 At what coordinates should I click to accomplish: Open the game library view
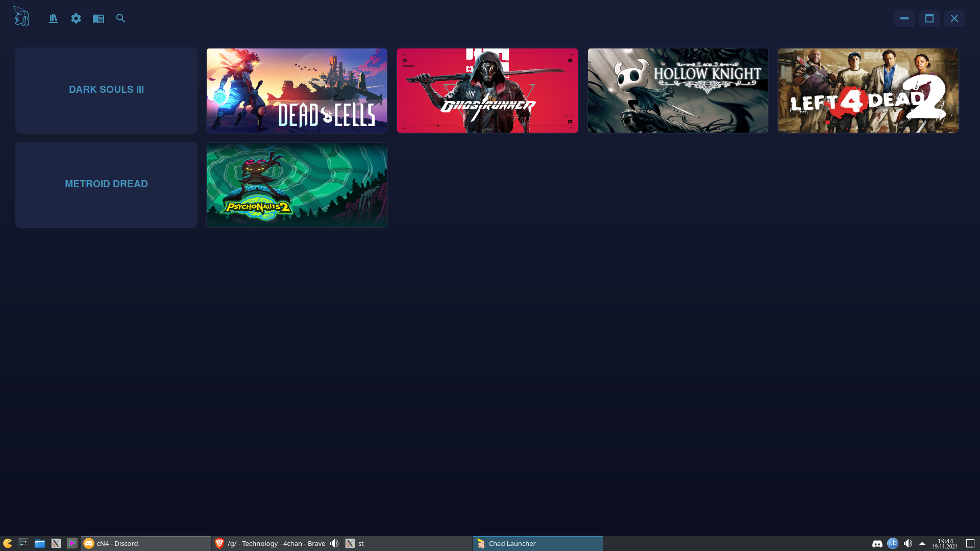(54, 18)
